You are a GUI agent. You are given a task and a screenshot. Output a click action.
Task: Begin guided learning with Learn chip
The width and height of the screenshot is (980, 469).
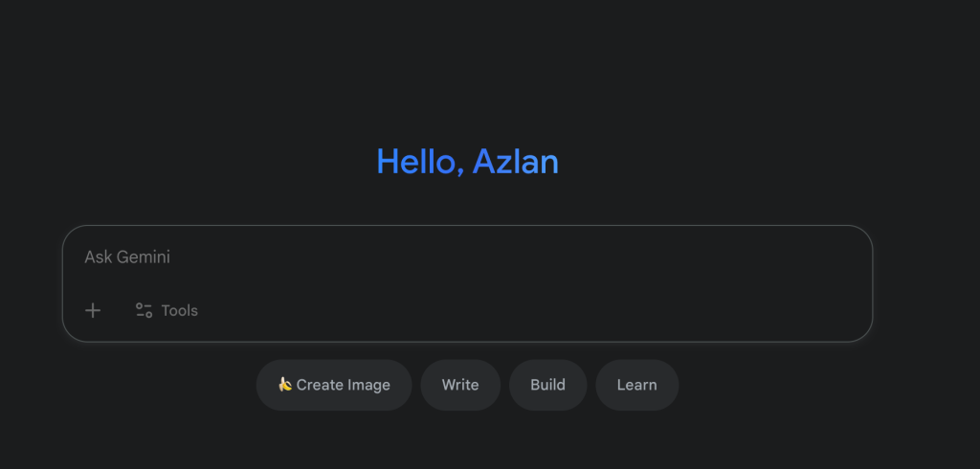click(636, 385)
